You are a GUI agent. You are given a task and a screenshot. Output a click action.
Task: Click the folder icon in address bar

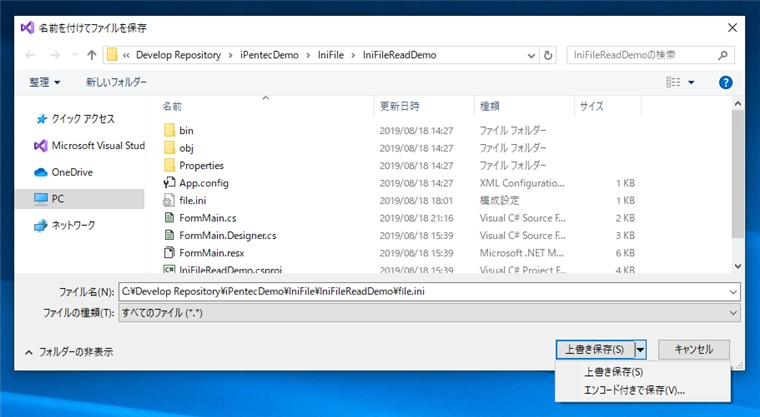click(x=112, y=55)
